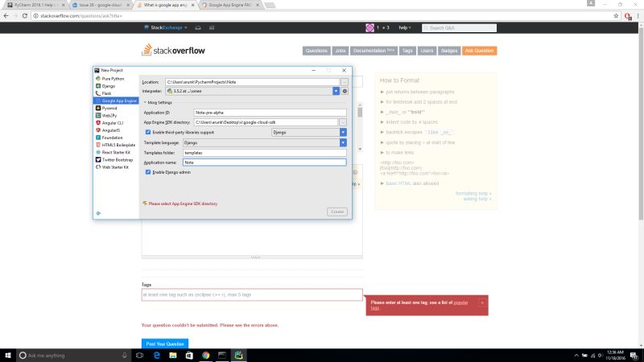Open Documentation navigation tab
Viewport: 644px width, 362px height.
click(374, 51)
